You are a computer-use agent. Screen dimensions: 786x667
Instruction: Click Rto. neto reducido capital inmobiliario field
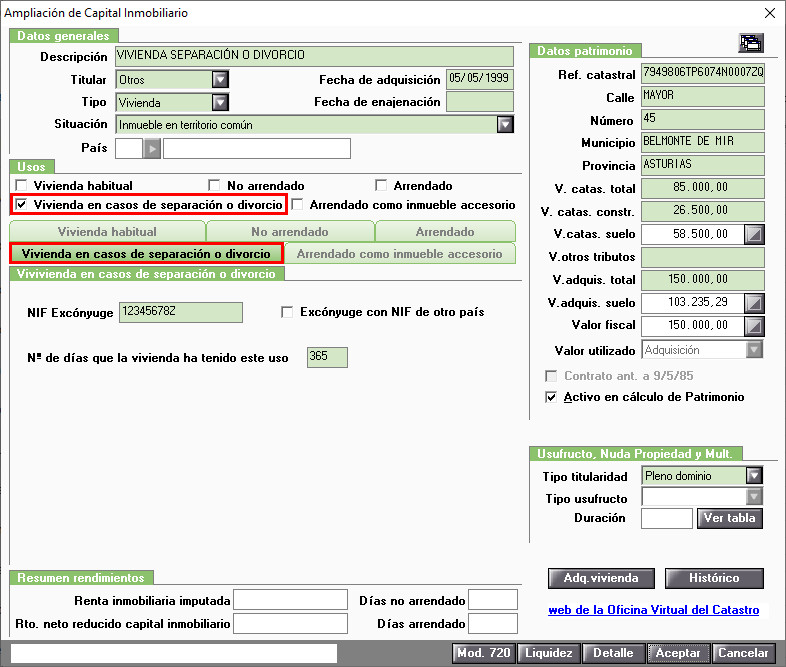click(291, 623)
